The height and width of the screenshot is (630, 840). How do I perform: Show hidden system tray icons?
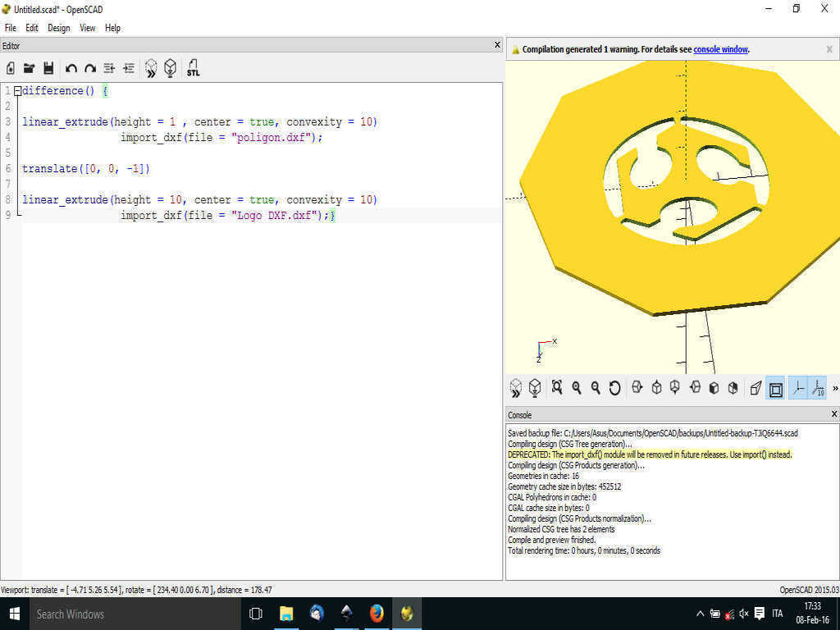(x=701, y=614)
